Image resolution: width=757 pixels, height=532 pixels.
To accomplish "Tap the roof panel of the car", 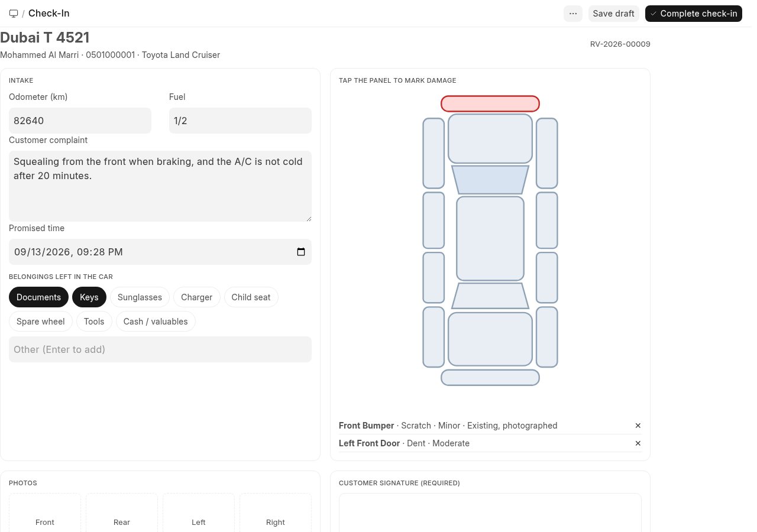I will tap(490, 238).
